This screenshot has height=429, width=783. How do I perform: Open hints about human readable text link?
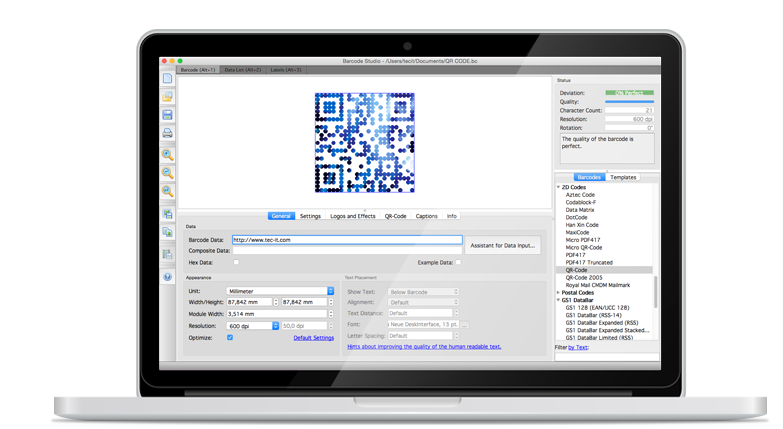424,347
